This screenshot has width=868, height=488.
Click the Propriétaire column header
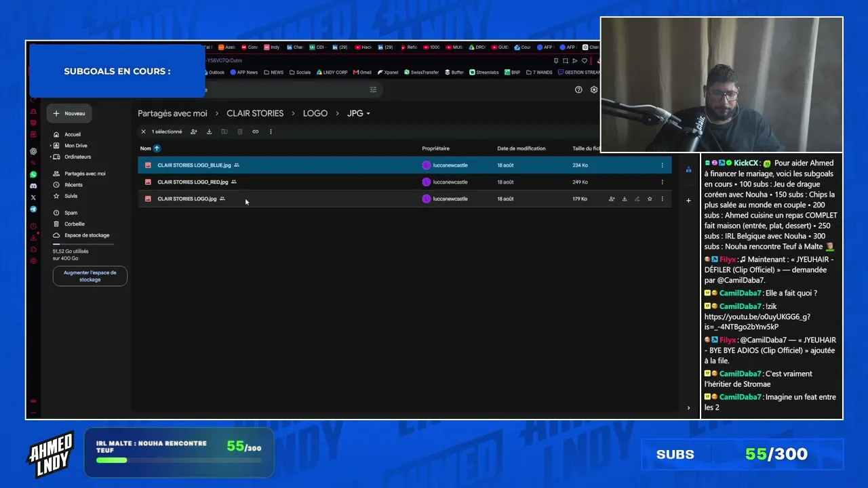click(x=435, y=148)
